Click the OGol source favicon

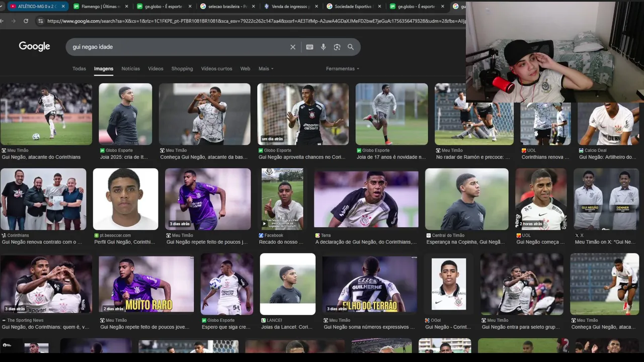427,320
